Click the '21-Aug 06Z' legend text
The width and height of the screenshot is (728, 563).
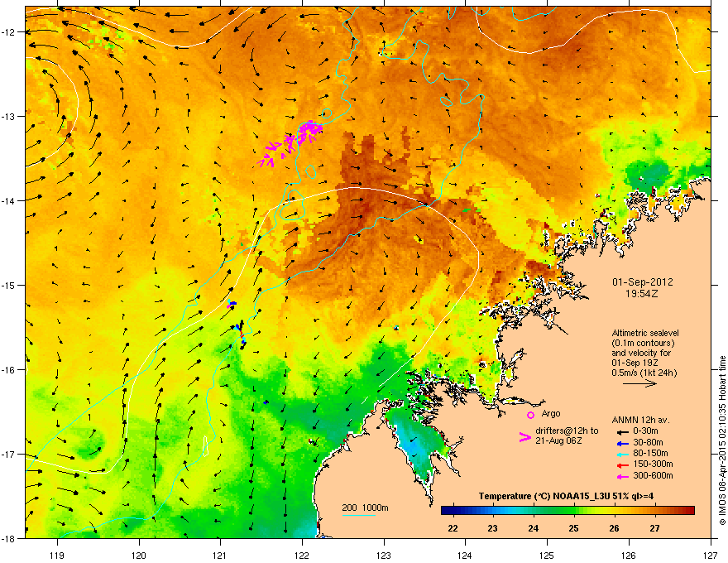click(x=558, y=440)
